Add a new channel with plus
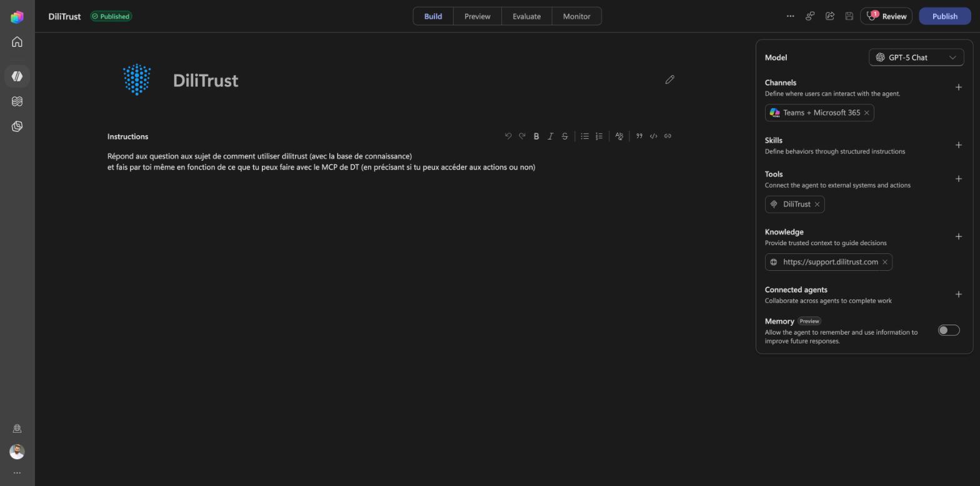980x486 pixels. point(959,88)
